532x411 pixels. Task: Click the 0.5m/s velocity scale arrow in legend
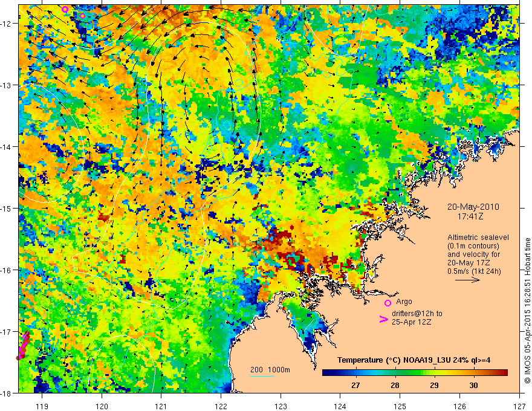tap(467, 280)
